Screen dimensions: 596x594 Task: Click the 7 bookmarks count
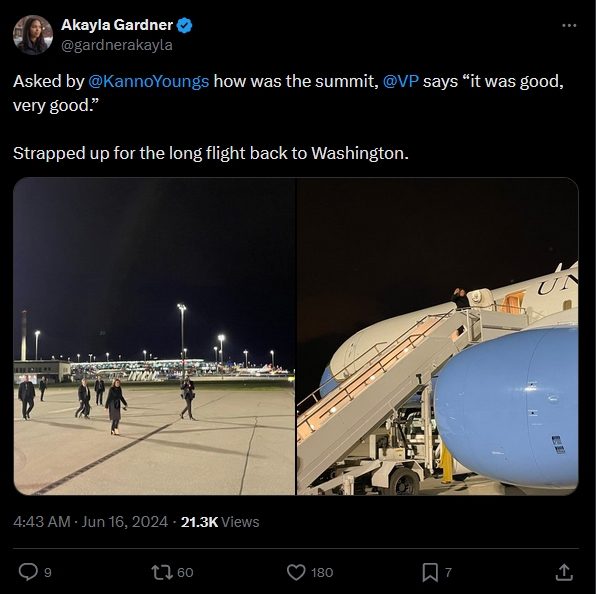click(x=448, y=572)
